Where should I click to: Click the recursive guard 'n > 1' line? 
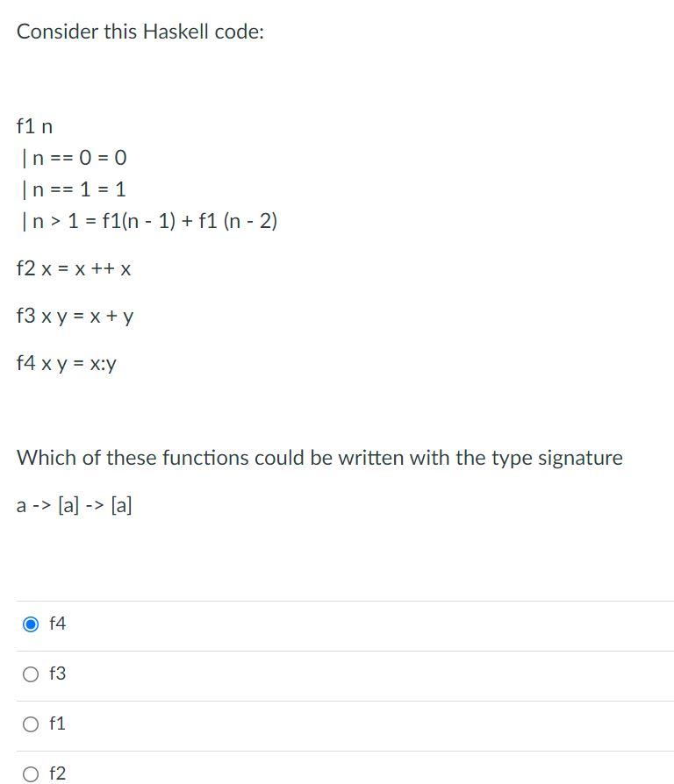point(149,221)
